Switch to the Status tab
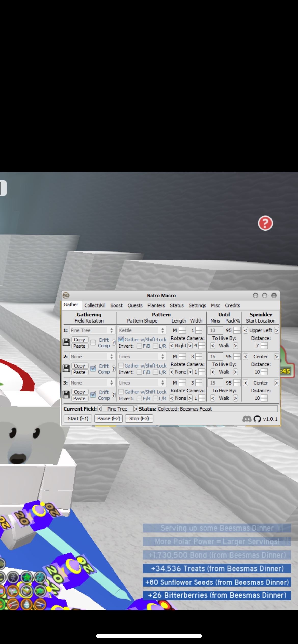298x644 pixels. pos(177,305)
